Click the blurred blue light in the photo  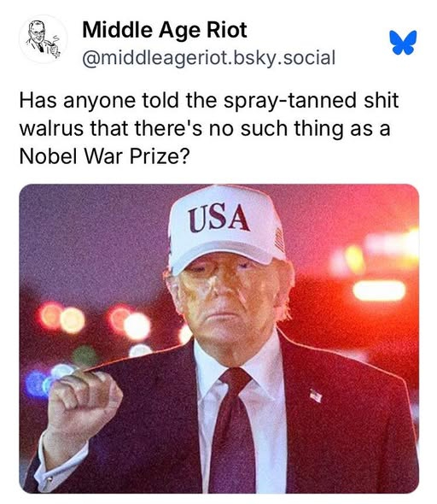(35, 384)
